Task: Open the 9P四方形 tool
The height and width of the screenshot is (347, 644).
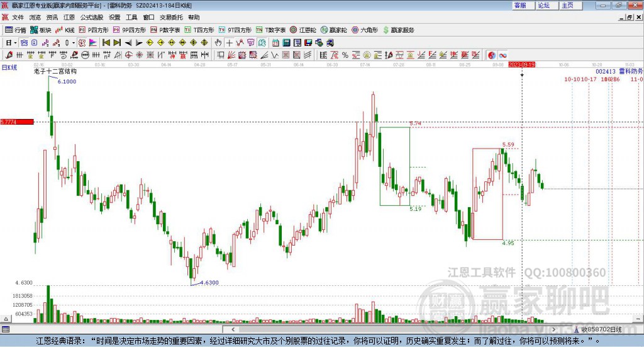Action: 130,30
